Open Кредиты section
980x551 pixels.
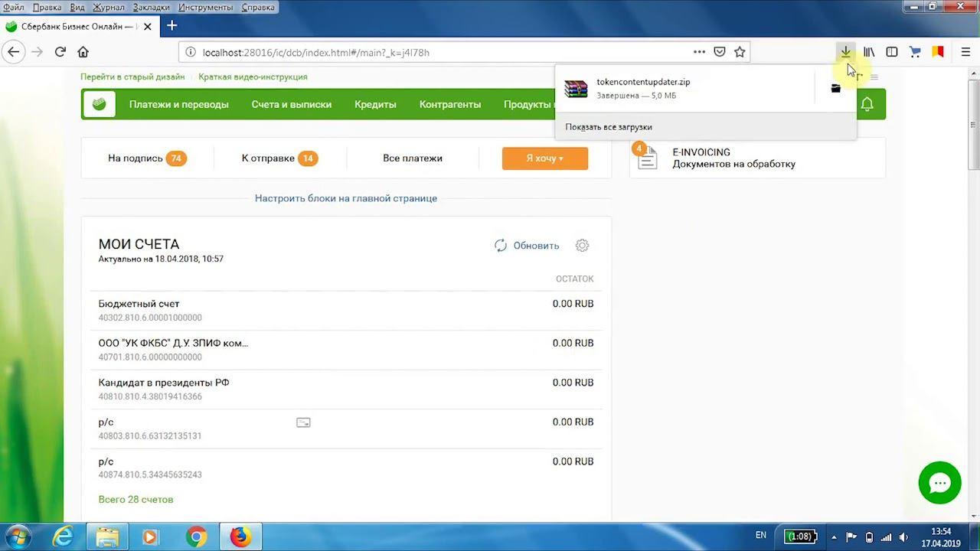click(x=375, y=104)
